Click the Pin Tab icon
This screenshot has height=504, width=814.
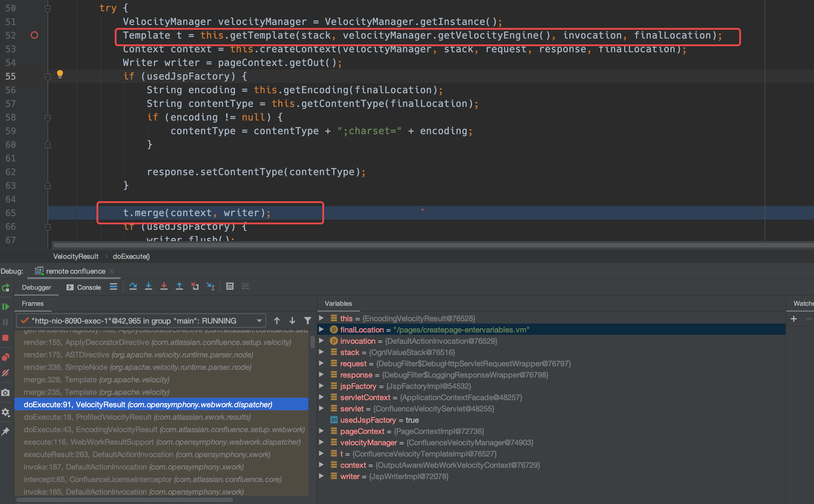pos(5,431)
